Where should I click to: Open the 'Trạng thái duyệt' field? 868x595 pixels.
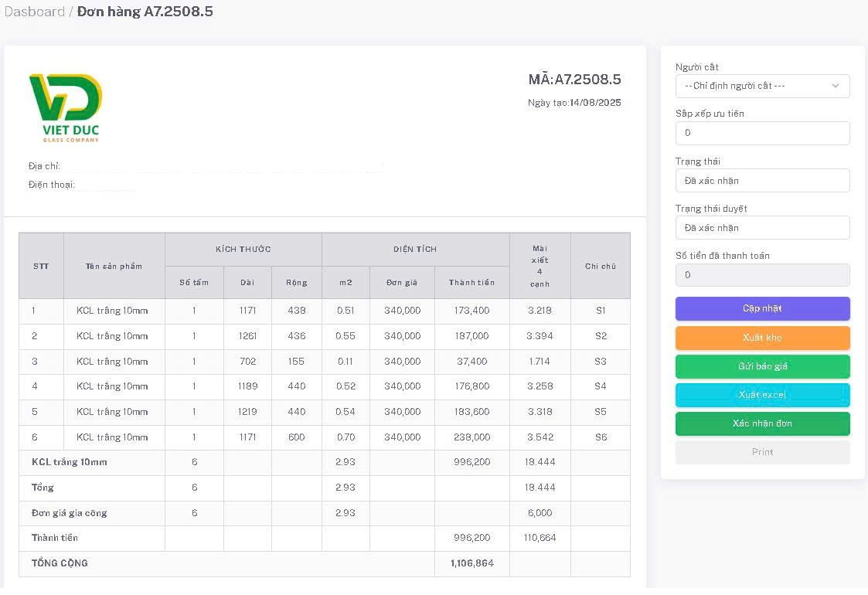(x=762, y=228)
